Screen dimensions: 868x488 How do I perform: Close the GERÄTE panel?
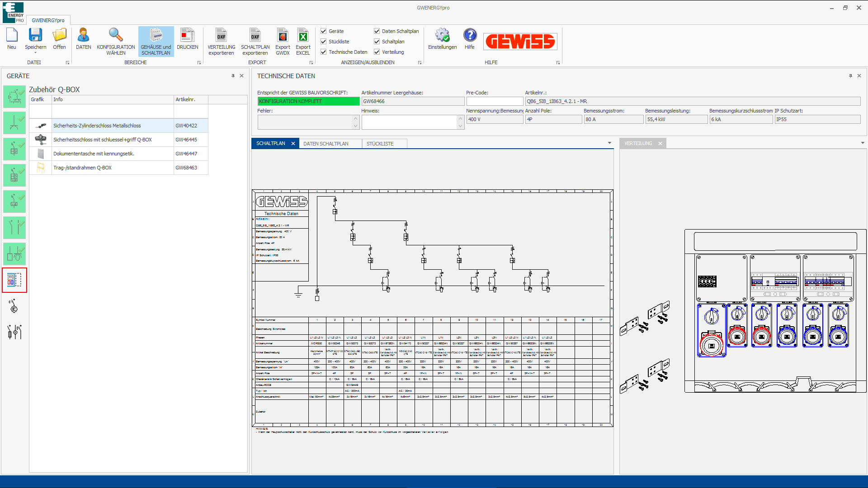coord(242,76)
